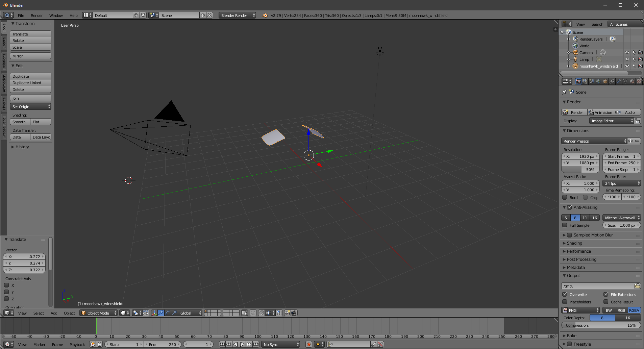644x349 pixels.
Task: Open the Render Layers properties tab icon
Action: pyautogui.click(x=585, y=81)
